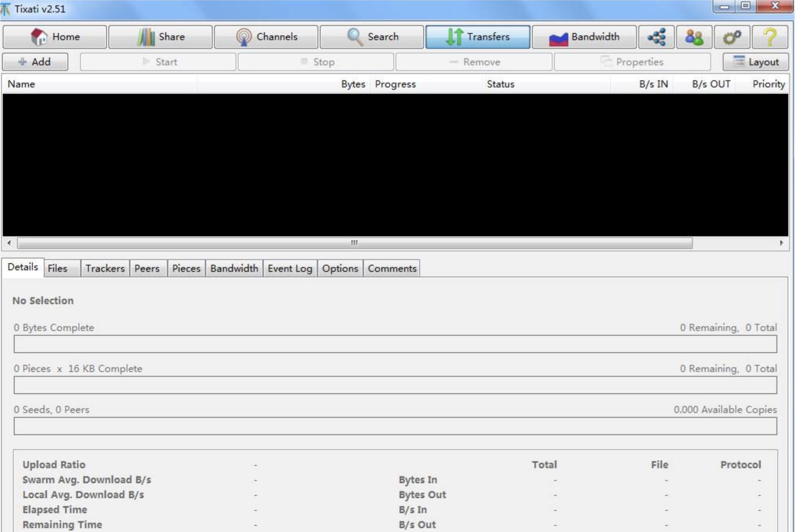Click the horizontal scrollbar thumb
This screenshot has width=795, height=532.
pos(354,243)
